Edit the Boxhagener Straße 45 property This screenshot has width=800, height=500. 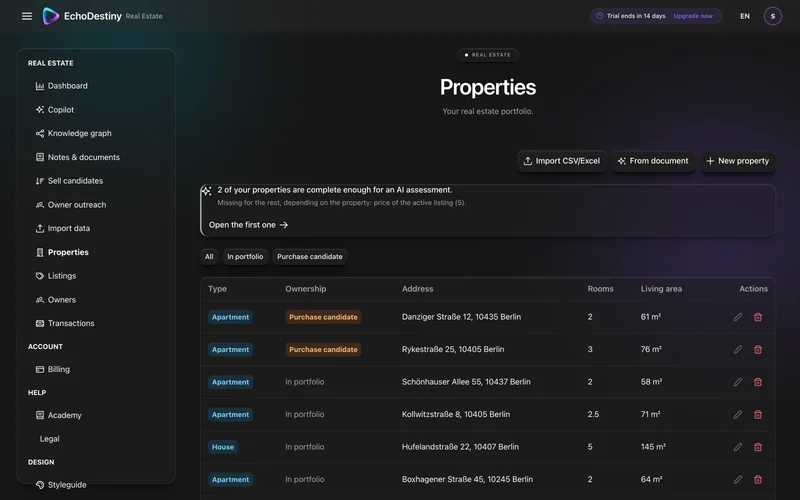[x=738, y=479]
